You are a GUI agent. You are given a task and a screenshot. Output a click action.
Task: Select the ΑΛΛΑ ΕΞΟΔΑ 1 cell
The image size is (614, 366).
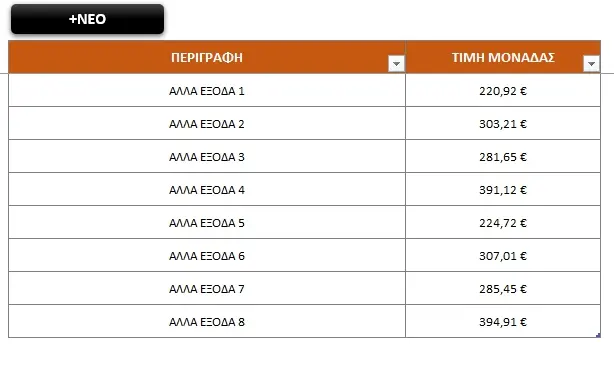207,90
